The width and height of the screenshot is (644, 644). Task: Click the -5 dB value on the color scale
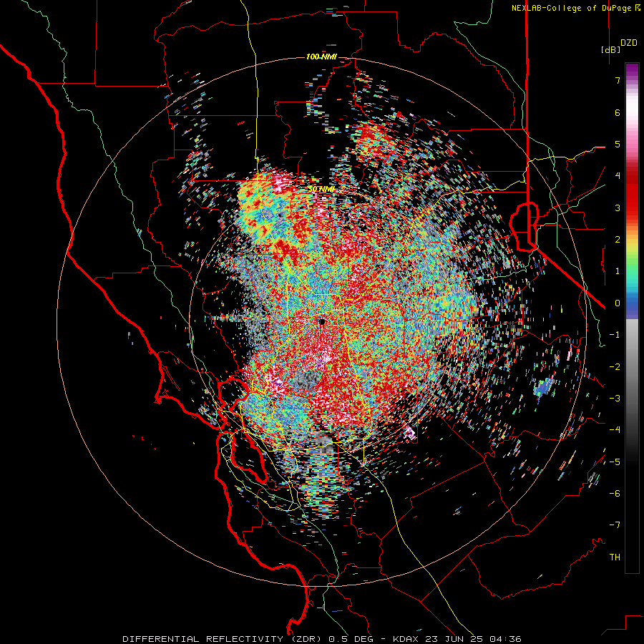click(615, 462)
